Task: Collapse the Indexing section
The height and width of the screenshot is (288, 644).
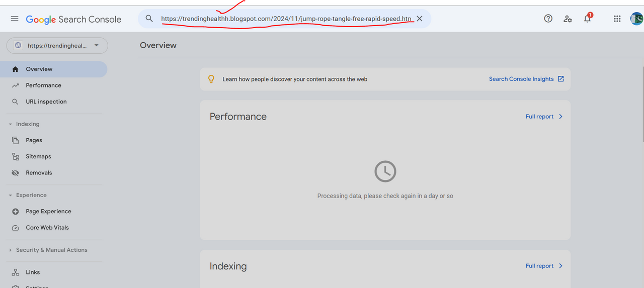Action: [x=24, y=124]
